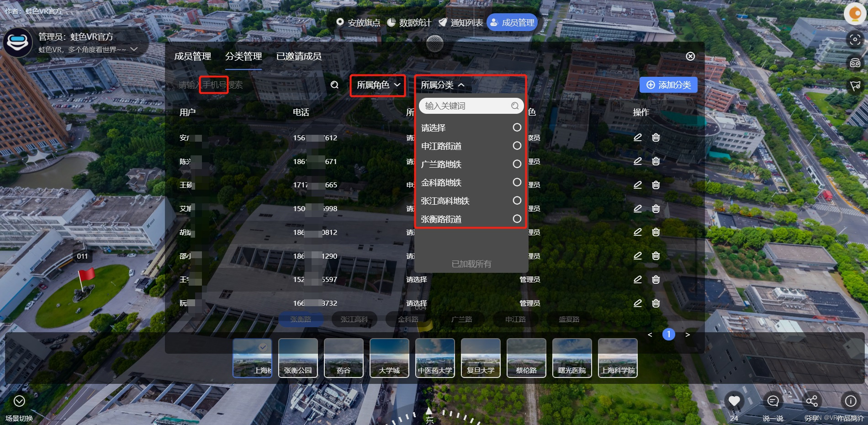Delete the member row ending 0812
Viewport: 868px width, 425px height.
(656, 232)
